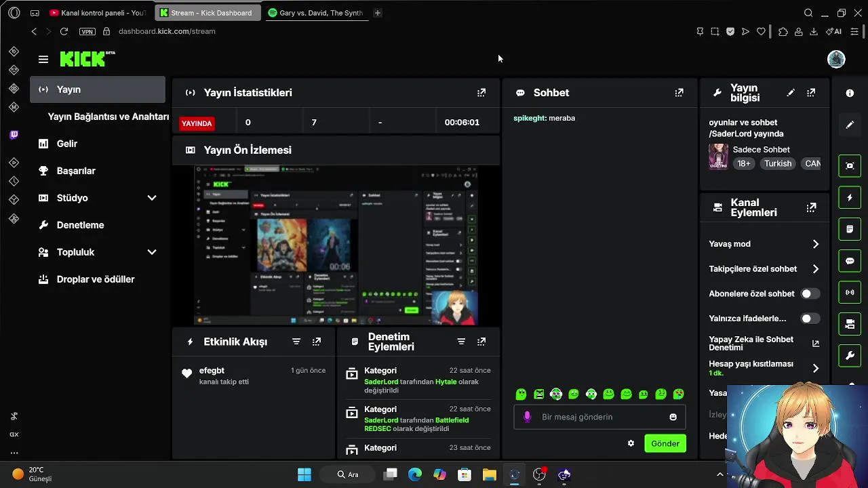Pop out the Sohbet chat panel
The height and width of the screenshot is (488, 868).
click(x=679, y=93)
